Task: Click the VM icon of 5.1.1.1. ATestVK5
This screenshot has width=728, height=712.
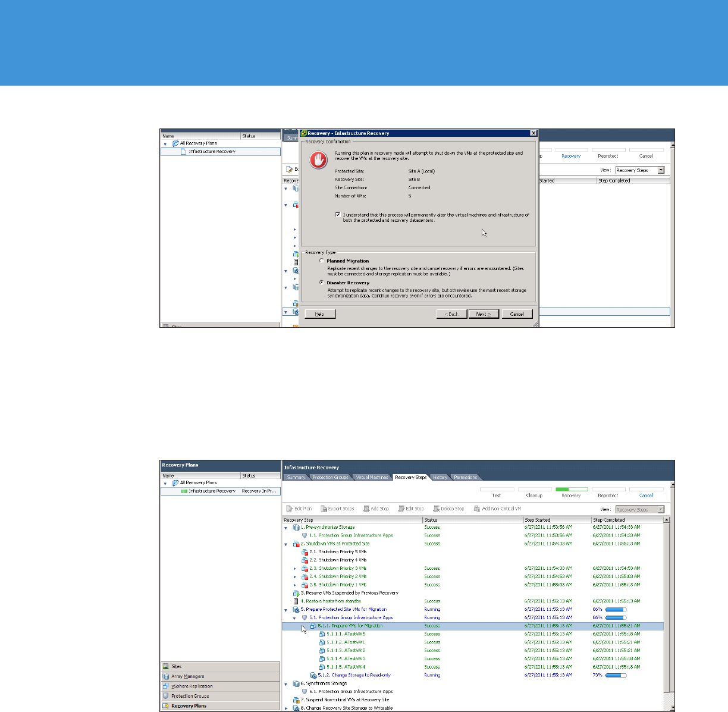Action: [x=322, y=634]
